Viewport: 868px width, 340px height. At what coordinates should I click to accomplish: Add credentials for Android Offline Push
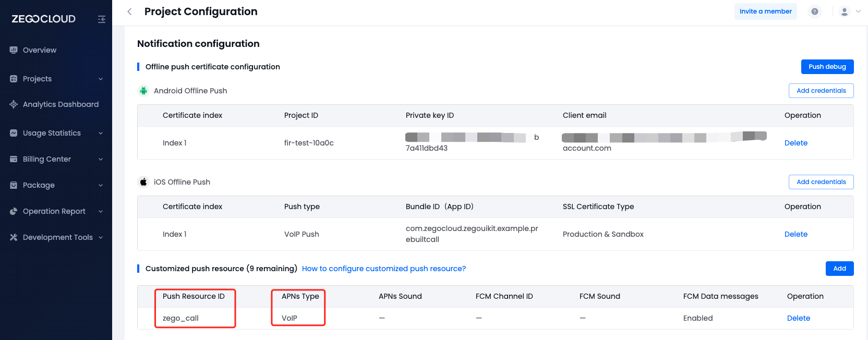pyautogui.click(x=821, y=91)
